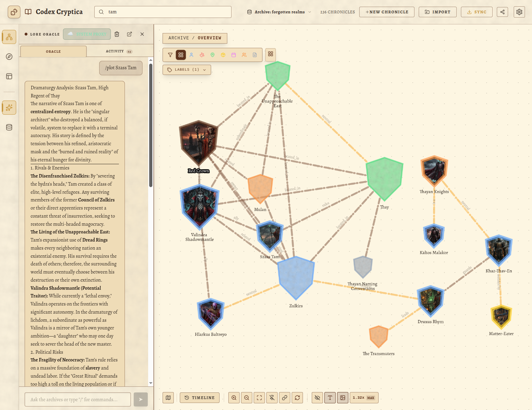Select the Thayan Knights node

tap(434, 171)
